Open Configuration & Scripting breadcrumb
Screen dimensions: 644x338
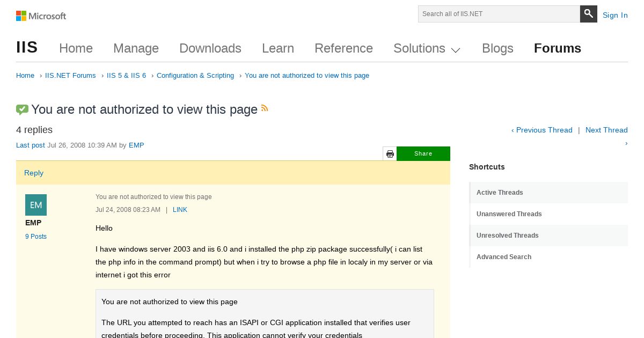pyautogui.click(x=195, y=76)
